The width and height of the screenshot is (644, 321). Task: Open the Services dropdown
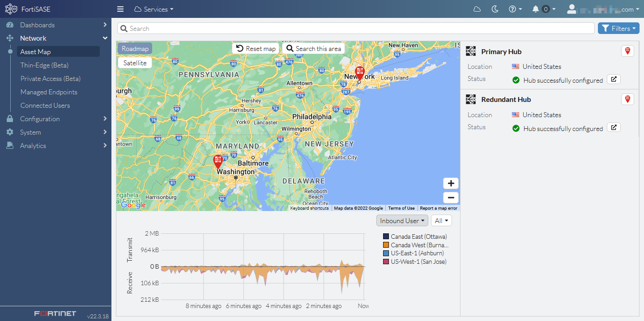(x=154, y=9)
